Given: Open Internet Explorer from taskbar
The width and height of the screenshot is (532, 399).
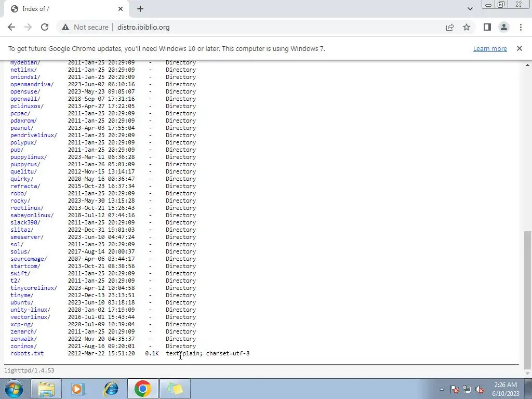Looking at the screenshot, I should [x=111, y=389].
